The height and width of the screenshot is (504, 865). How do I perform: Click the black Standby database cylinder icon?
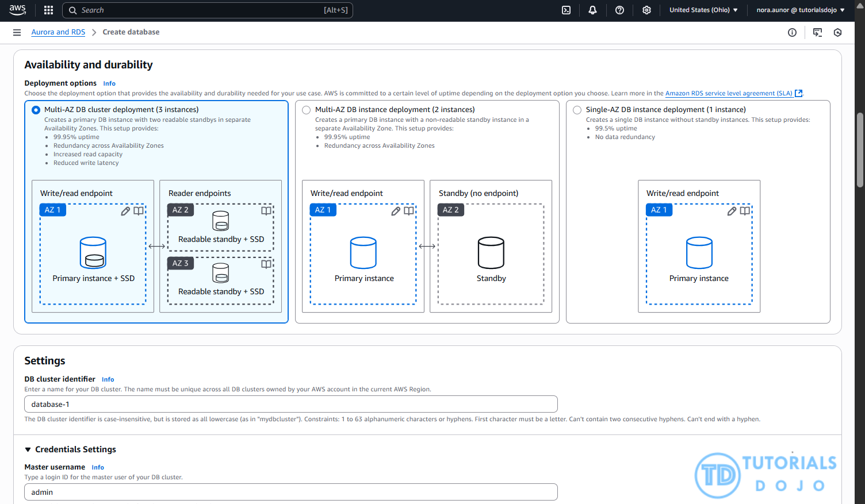point(491,253)
